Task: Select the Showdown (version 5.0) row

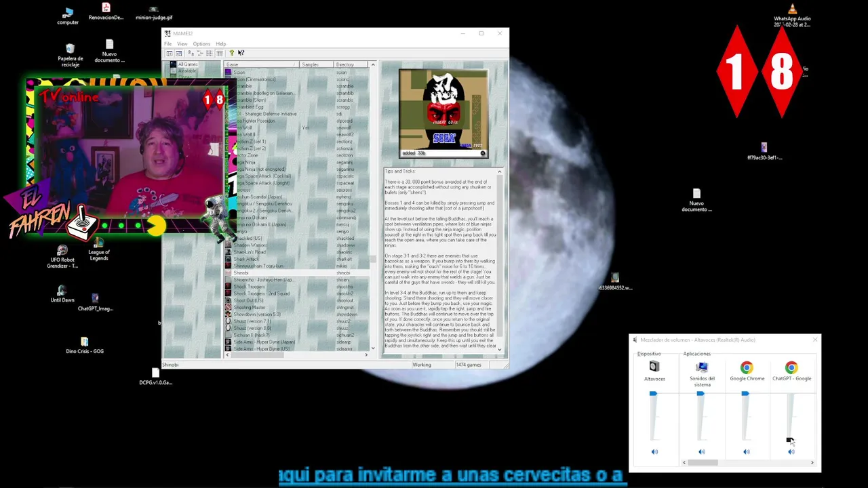Action: 296,314
